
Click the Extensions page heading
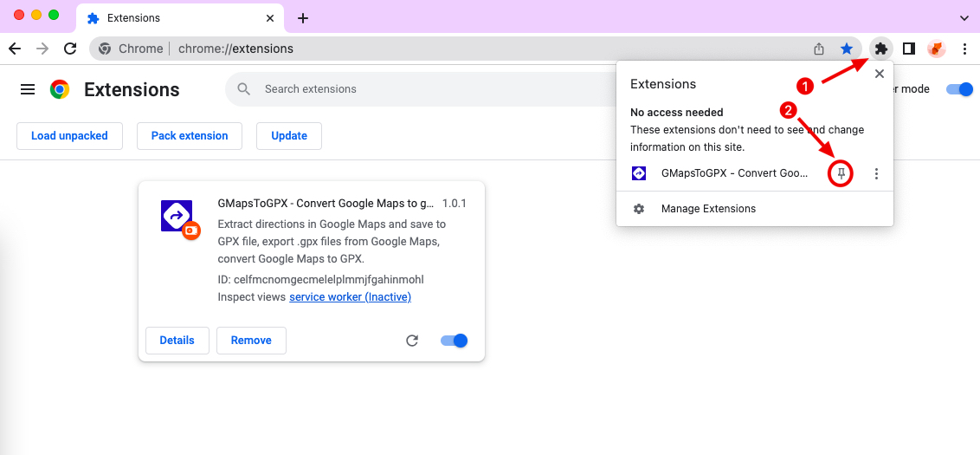(x=132, y=89)
